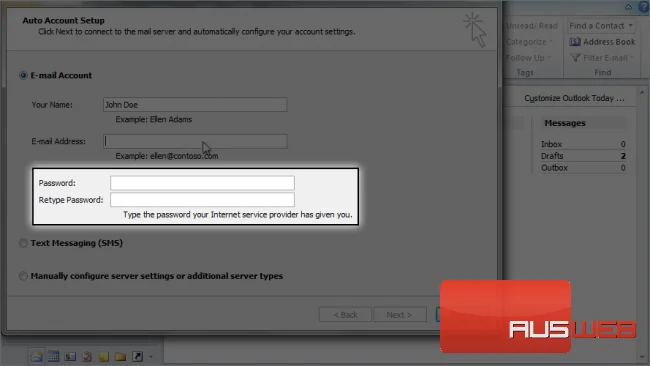Open Outlook Help question mark icon
The image size is (650, 366).
[x=644, y=7]
